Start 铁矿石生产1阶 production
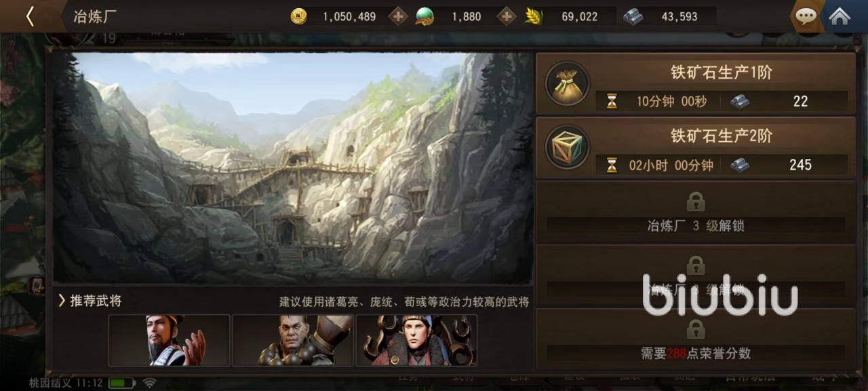The width and height of the screenshot is (868, 391). (696, 83)
